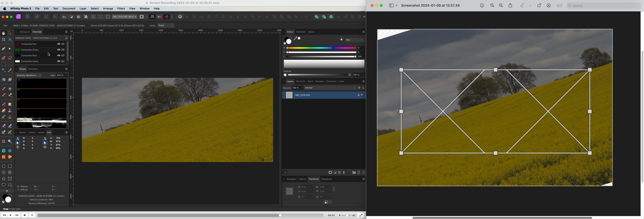Open the Units Pixels dropdown
Viewport: 644px width, 219px height.
tap(166, 25)
